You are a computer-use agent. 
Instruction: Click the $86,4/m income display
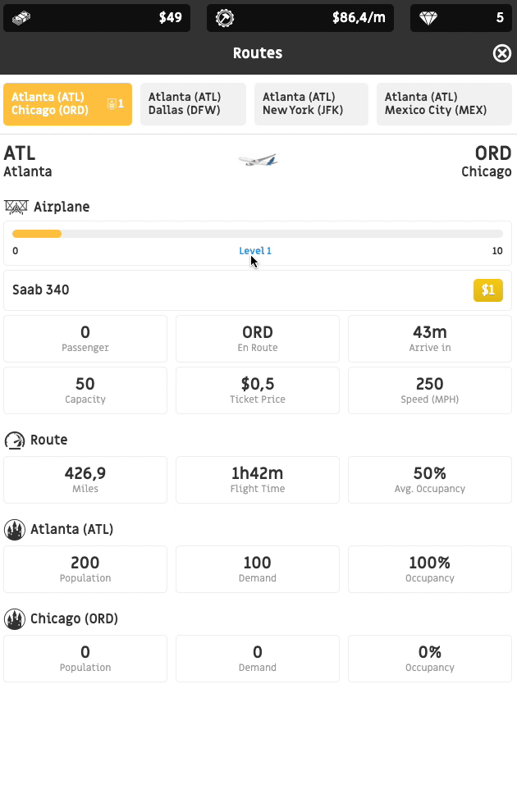(x=358, y=18)
